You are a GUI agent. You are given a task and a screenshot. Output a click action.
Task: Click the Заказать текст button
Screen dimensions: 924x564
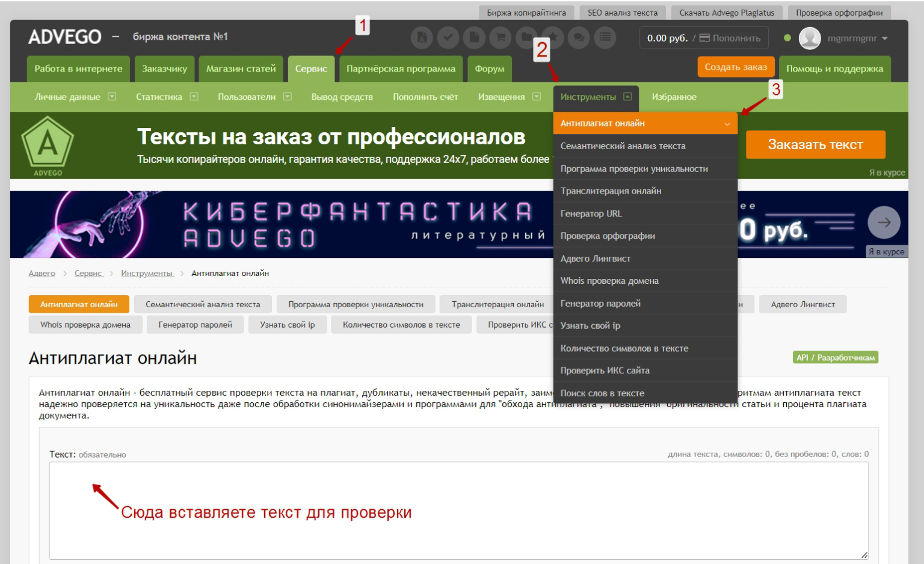coord(815,144)
